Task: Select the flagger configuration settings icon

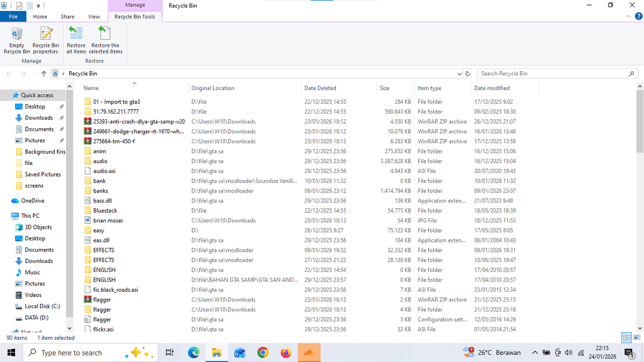Action: click(x=88, y=319)
